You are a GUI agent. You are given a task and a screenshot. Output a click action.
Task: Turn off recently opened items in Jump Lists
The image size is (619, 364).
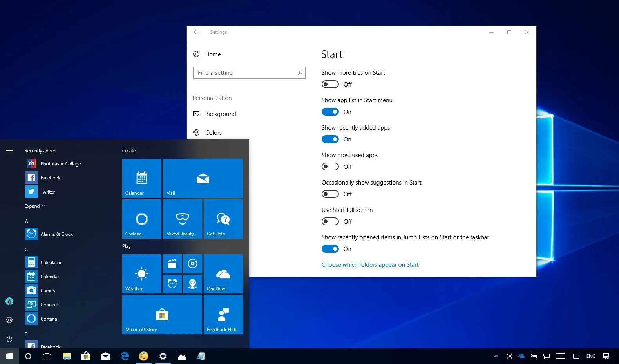(330, 249)
